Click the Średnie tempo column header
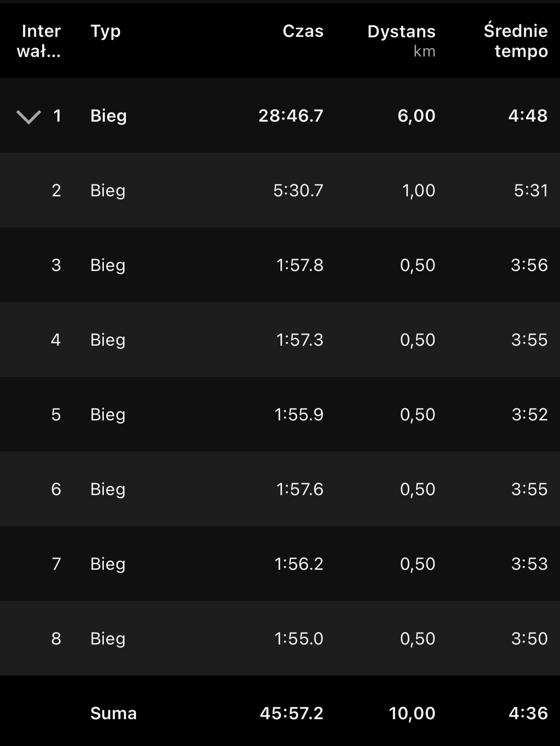This screenshot has width=560, height=746. pos(515,41)
